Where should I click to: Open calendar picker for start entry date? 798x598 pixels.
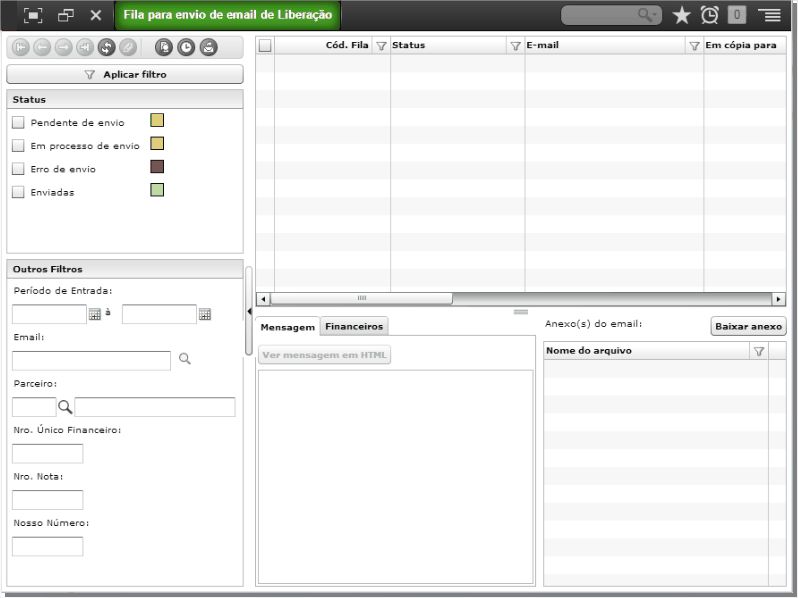tap(95, 314)
